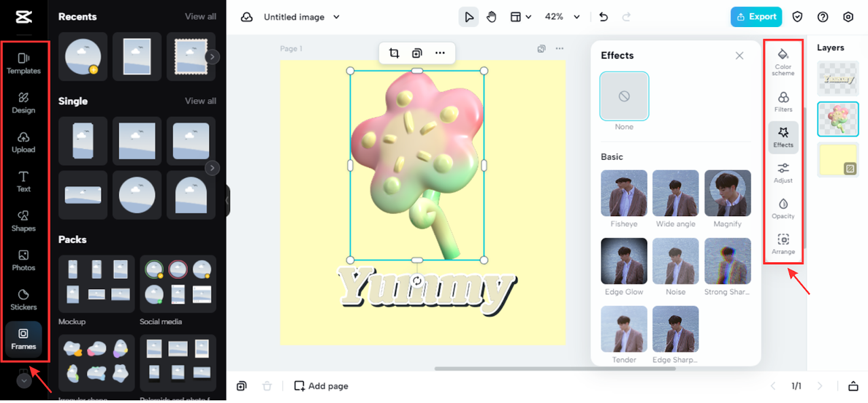Open the Filters panel
This screenshot has height=403, width=868.
tap(783, 102)
